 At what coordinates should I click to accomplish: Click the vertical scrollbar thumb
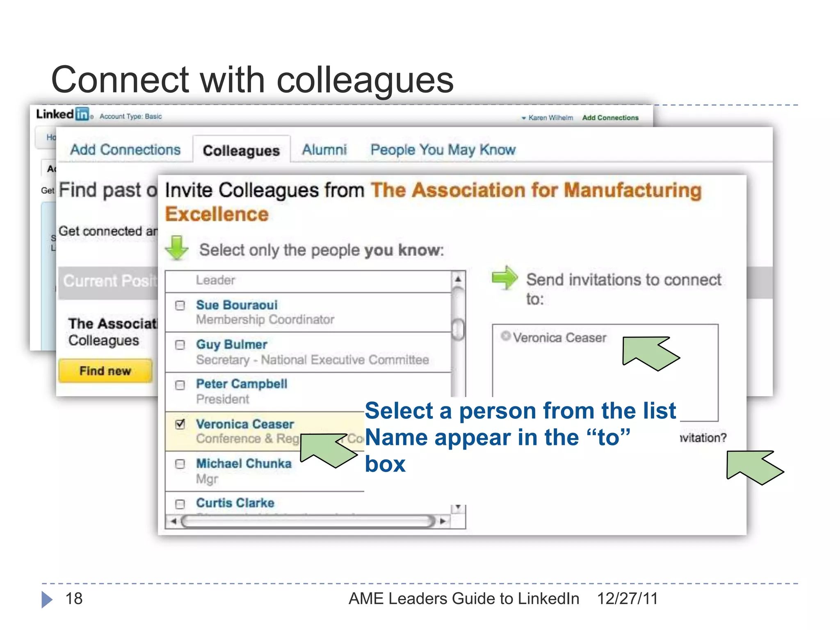click(458, 329)
